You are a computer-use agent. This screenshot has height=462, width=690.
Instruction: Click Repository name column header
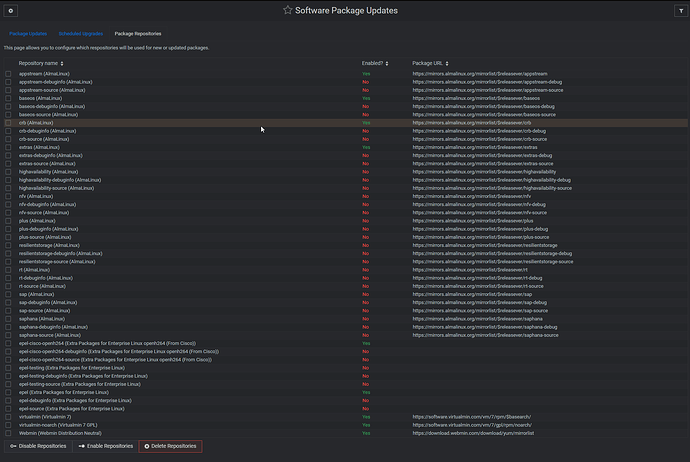pyautogui.click(x=38, y=63)
